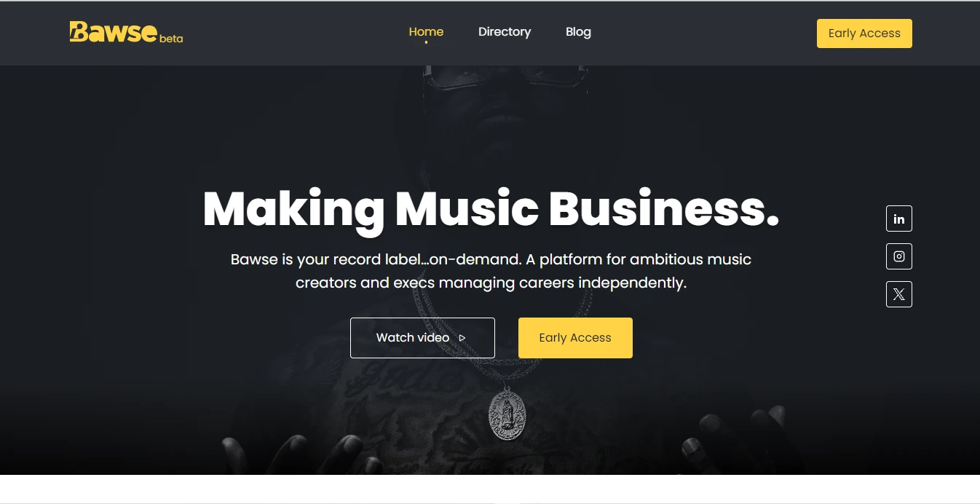Click the header Early Access button
The image size is (980, 504).
(864, 34)
